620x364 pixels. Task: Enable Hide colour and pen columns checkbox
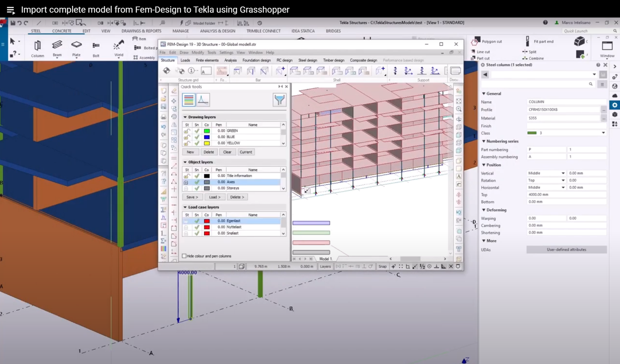coord(184,256)
